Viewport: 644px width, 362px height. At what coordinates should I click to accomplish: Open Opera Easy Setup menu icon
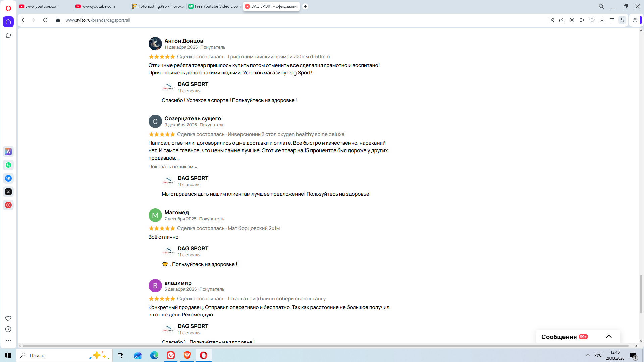[612, 20]
